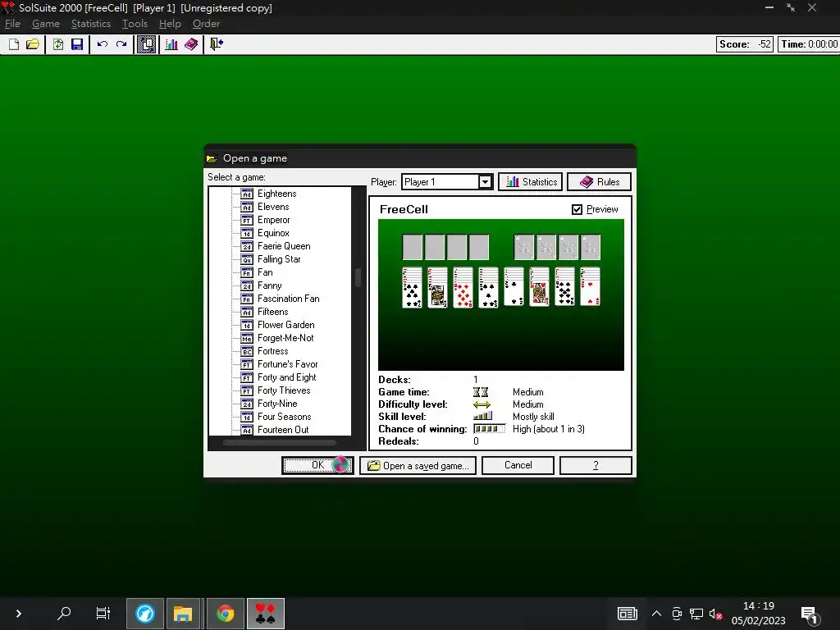840x630 pixels.
Task: Select Fifteens in the game list
Action: 272,312
